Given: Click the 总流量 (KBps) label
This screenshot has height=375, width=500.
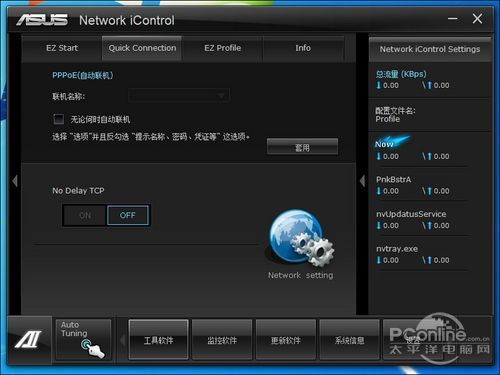Looking at the screenshot, I should [x=401, y=74].
